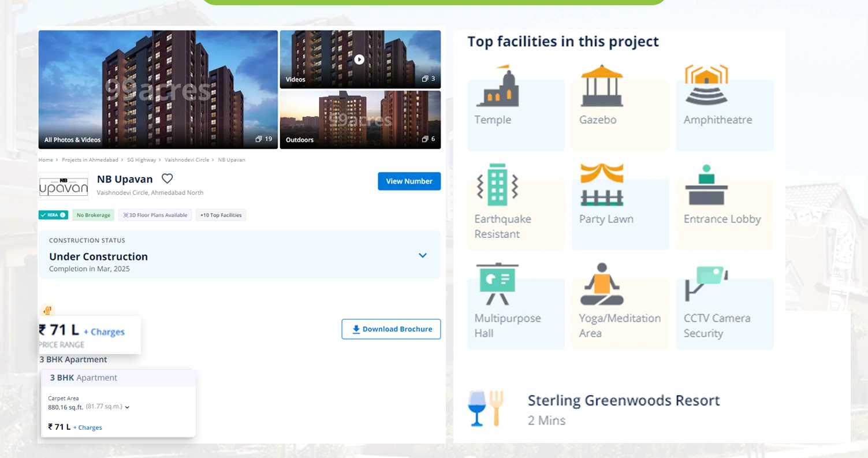Expand the Under Construction status section
Image resolution: width=868 pixels, height=458 pixels.
click(422, 255)
